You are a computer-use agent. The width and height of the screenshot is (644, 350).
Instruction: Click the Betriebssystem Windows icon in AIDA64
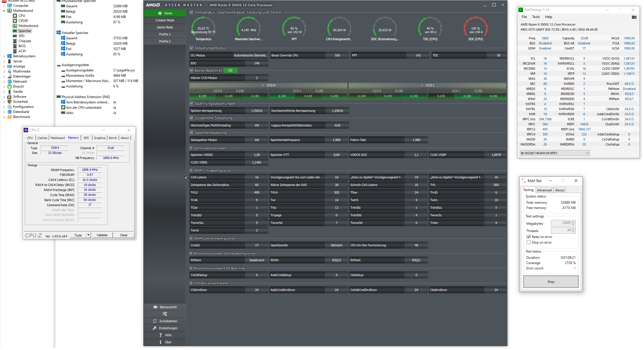(x=10, y=56)
